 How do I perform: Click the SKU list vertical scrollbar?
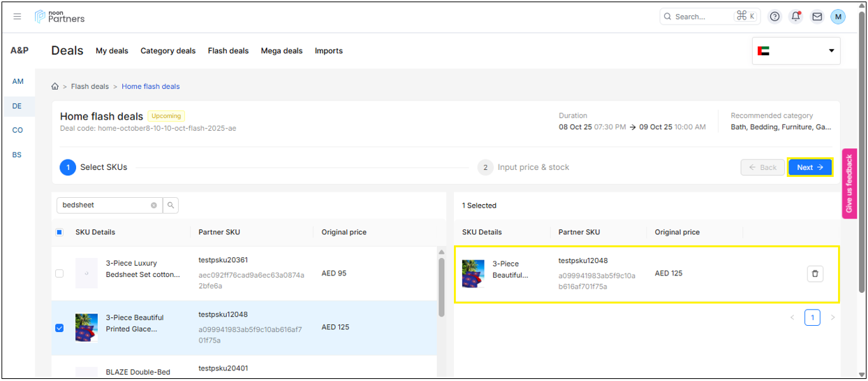point(441,287)
